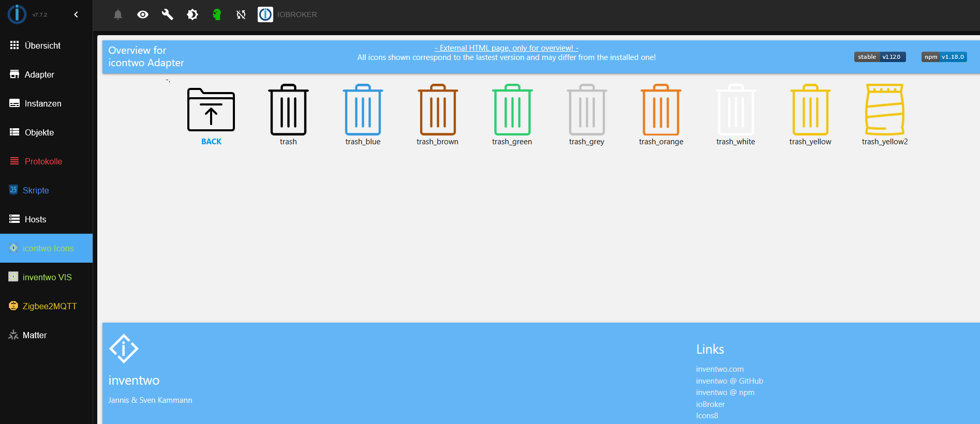980x424 pixels.
Task: Click the npm v1.18.0 badge
Action: pyautogui.click(x=944, y=57)
